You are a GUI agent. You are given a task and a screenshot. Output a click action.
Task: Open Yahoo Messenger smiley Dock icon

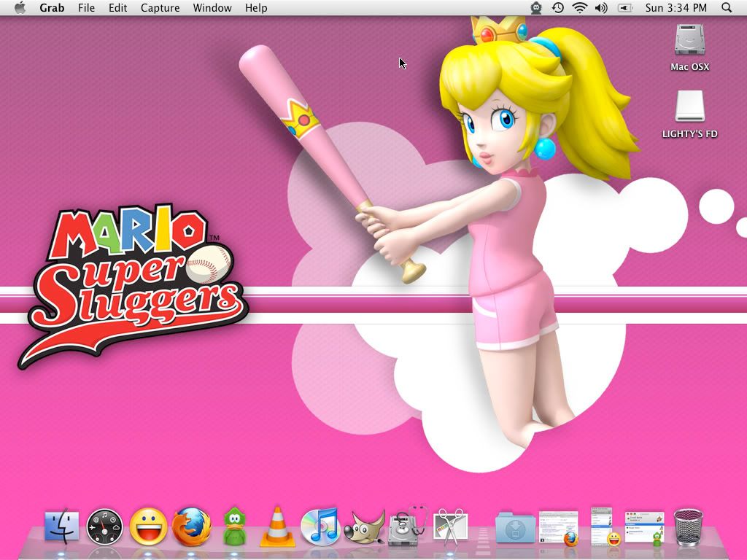click(x=149, y=526)
